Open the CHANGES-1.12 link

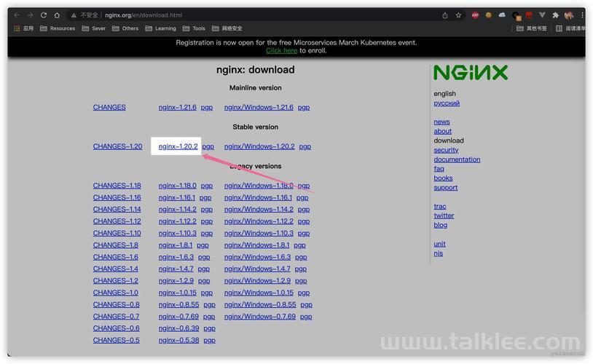(117, 221)
